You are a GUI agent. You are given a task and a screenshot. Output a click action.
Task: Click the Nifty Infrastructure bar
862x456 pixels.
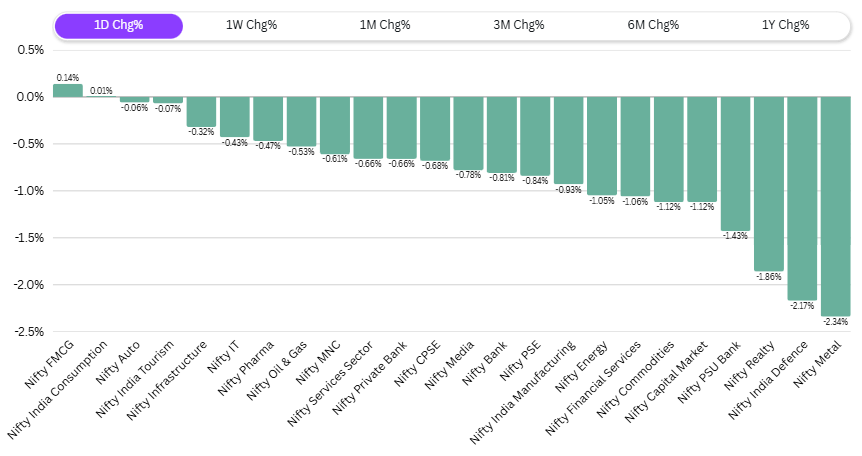coord(201,111)
